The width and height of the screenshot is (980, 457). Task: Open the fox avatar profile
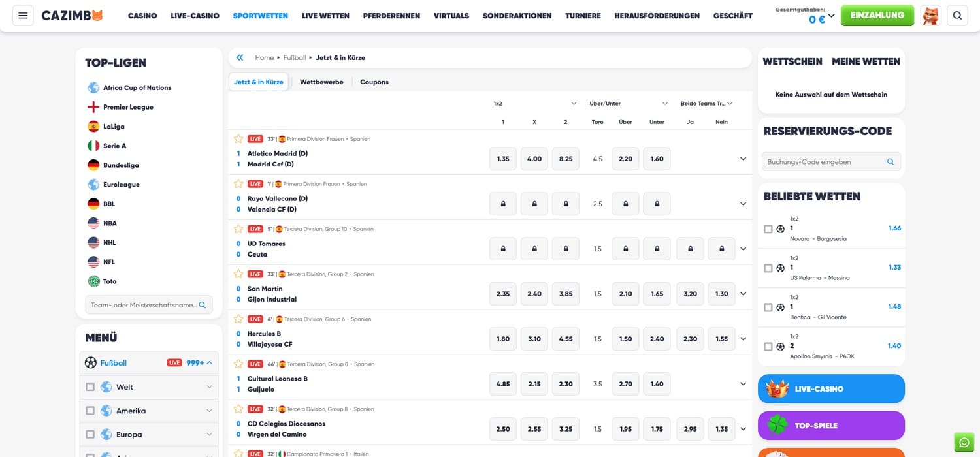(930, 16)
